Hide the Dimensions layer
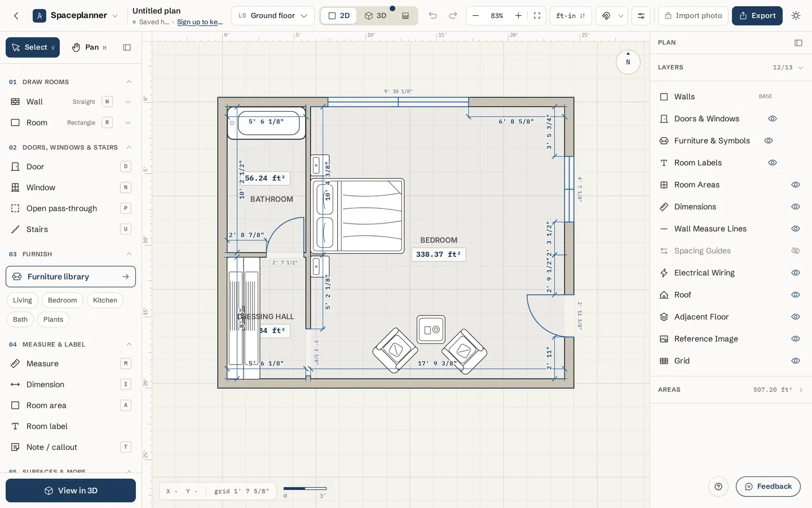Screen dimensions: 812x508 [796, 207]
